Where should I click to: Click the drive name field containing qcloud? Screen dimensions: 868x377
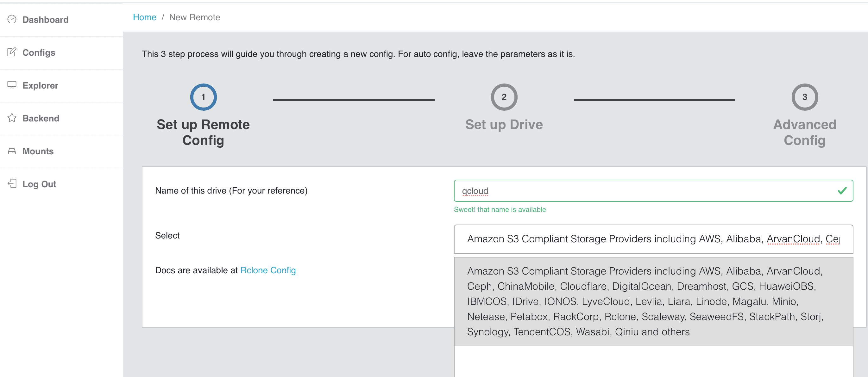tap(653, 191)
